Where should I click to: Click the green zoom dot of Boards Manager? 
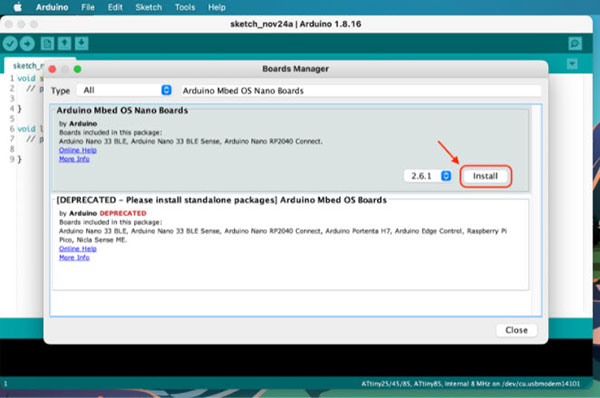click(77, 69)
